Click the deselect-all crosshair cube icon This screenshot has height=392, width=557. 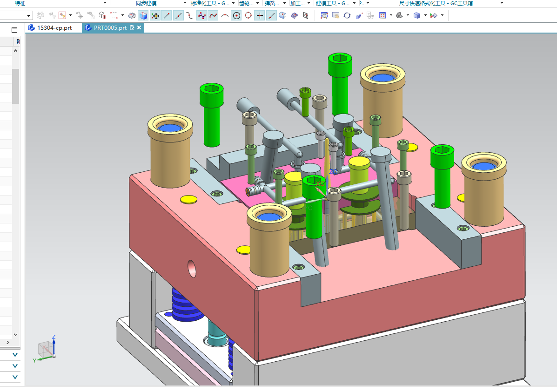[103, 15]
